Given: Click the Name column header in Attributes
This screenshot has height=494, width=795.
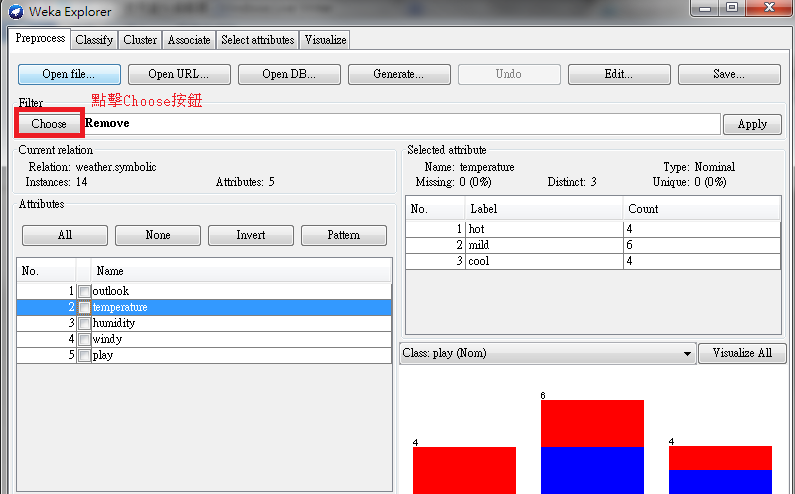Looking at the screenshot, I should [x=241, y=271].
